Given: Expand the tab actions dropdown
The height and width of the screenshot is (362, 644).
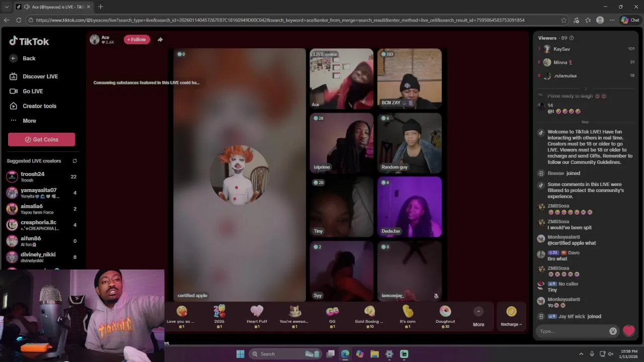Looking at the screenshot, I should 7,7.
